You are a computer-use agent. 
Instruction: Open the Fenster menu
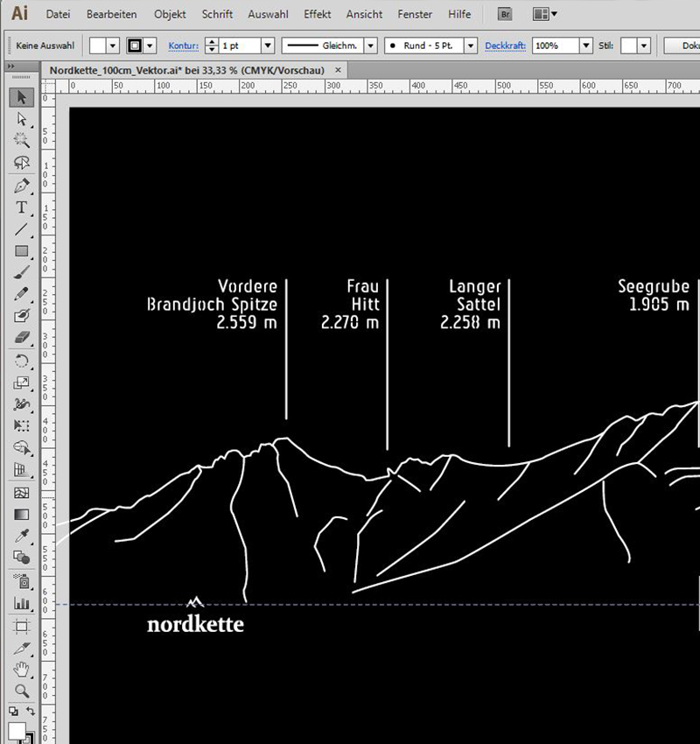(x=415, y=14)
